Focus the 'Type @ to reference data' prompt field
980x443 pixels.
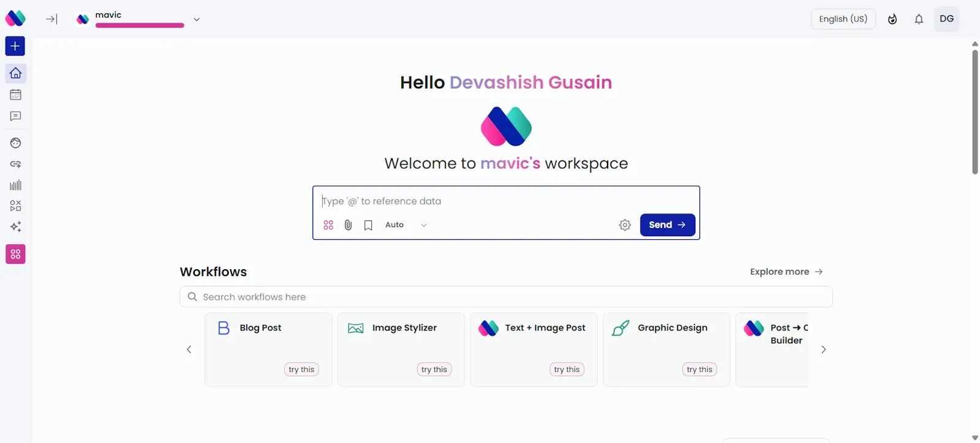click(x=506, y=201)
